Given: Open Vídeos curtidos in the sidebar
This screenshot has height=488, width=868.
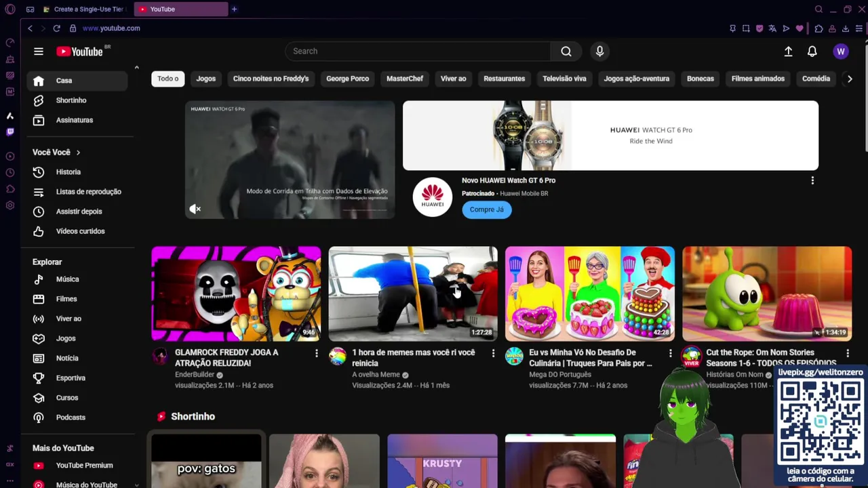Looking at the screenshot, I should coord(77,231).
